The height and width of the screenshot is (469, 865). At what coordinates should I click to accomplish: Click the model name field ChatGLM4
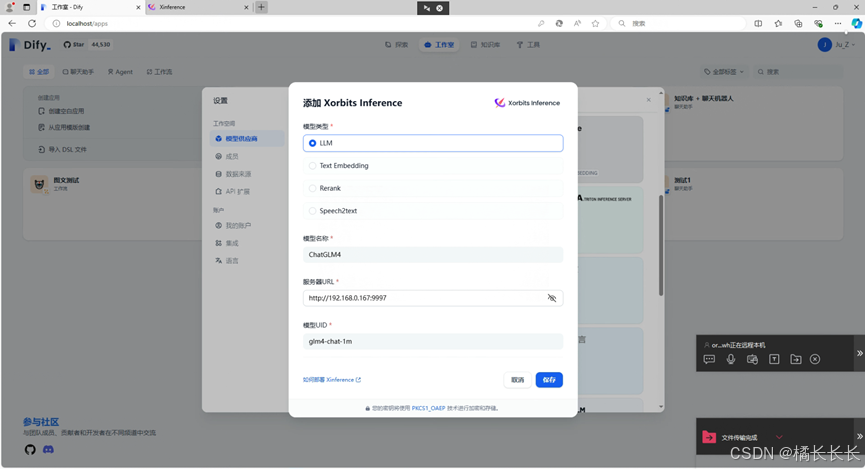432,254
